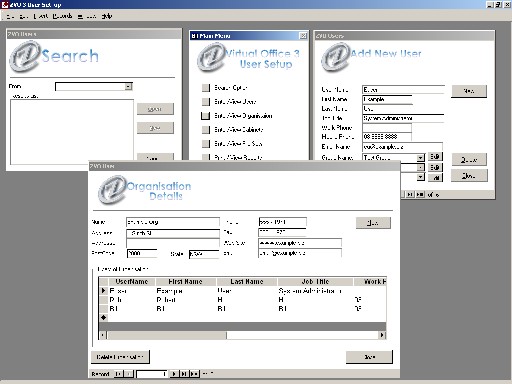Add new record in Organisation Details navigator
This screenshot has height=384, width=512.
tap(195, 374)
